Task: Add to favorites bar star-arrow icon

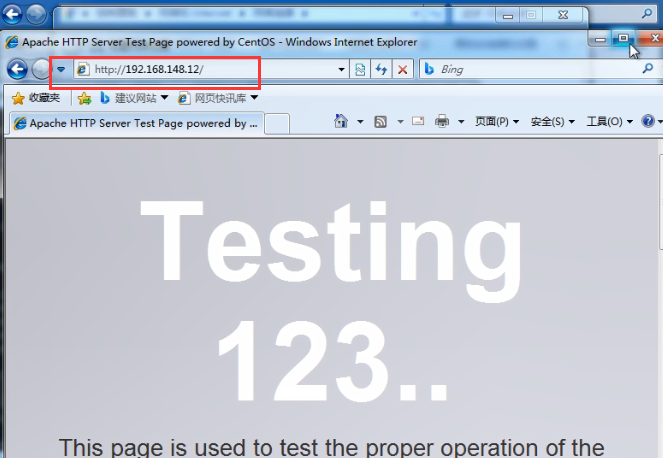Action: point(85,99)
